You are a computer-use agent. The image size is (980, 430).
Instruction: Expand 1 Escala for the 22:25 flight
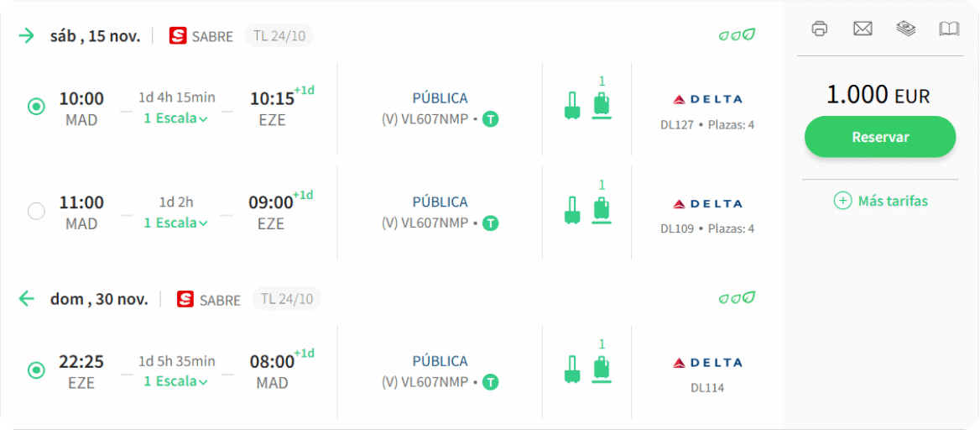click(175, 381)
